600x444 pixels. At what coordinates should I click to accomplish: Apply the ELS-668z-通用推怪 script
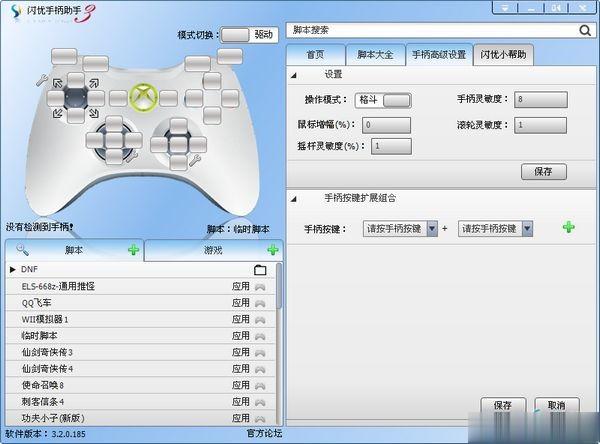point(241,286)
